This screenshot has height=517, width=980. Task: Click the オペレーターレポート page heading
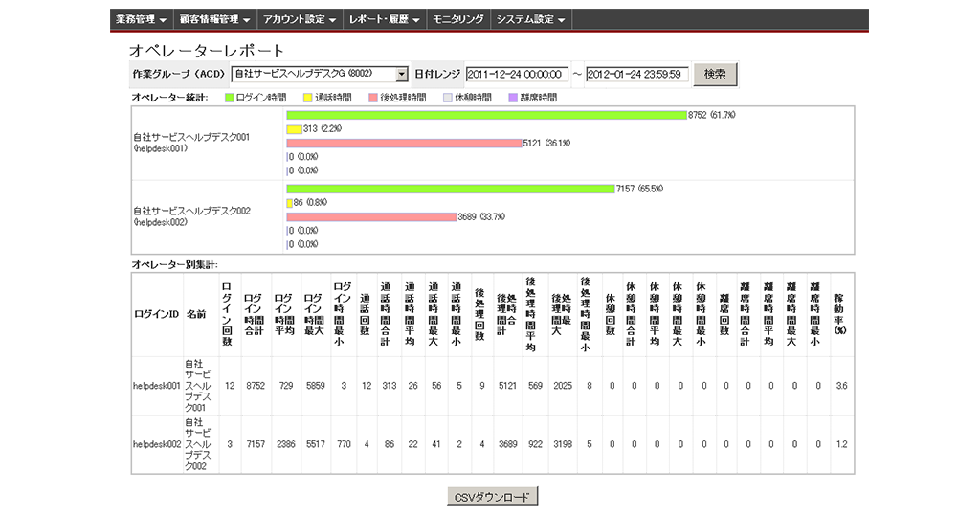coord(207,51)
